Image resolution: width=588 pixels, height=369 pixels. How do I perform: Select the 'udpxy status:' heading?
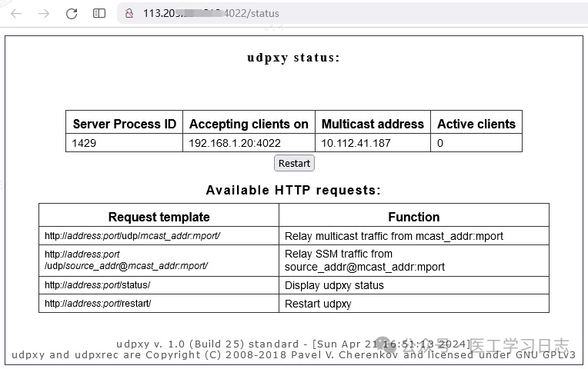click(293, 58)
